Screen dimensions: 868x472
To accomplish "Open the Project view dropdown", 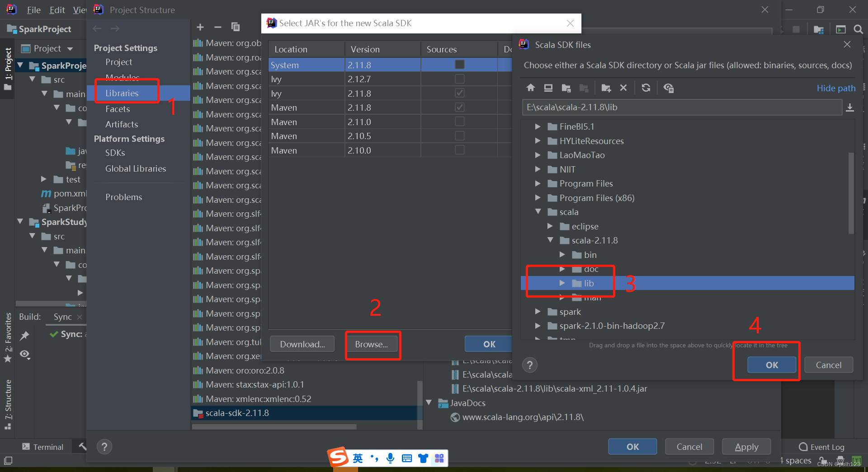I will (x=70, y=48).
